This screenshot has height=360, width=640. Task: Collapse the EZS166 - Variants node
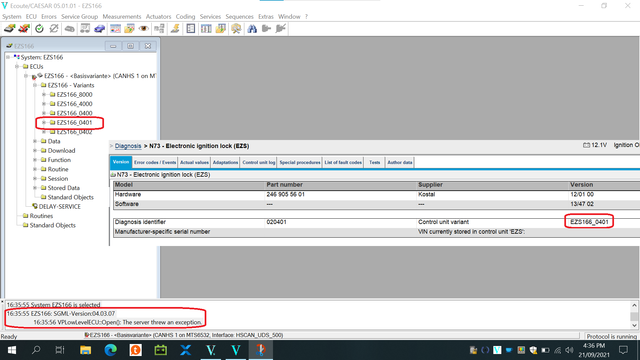[35, 85]
